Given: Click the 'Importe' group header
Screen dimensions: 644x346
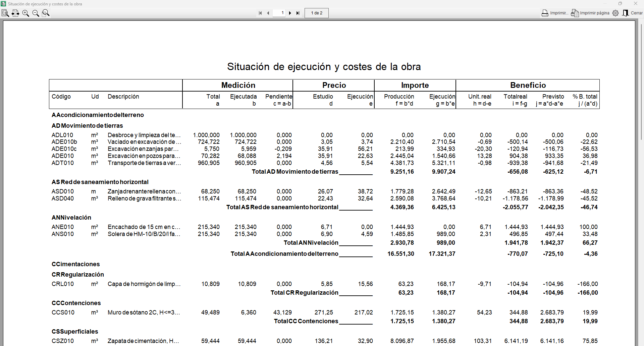Looking at the screenshot, I should (415, 85).
